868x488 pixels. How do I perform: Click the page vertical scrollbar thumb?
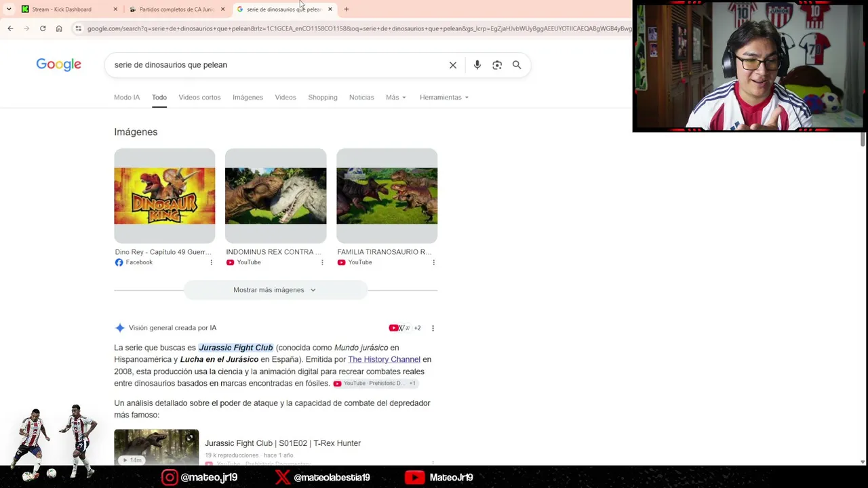pyautogui.click(x=863, y=139)
